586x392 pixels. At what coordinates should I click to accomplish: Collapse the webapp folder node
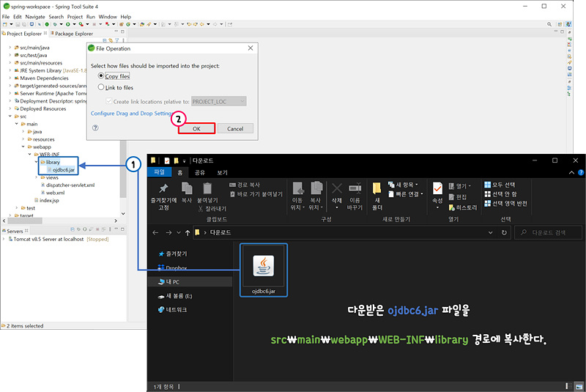coord(23,147)
